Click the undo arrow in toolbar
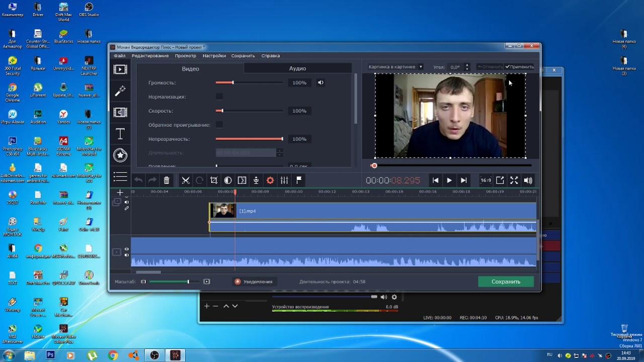The height and width of the screenshot is (362, 644). pos(138,180)
